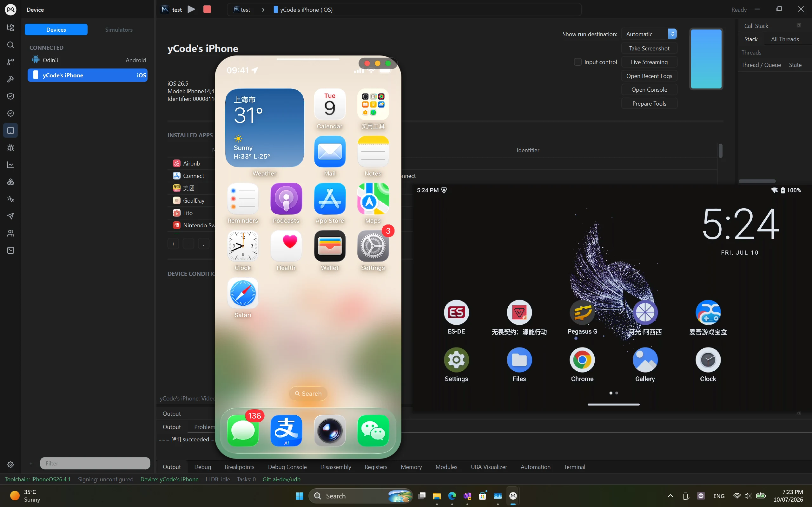The image size is (812, 507).
Task: Click Open Recent Logs button
Action: (x=649, y=76)
